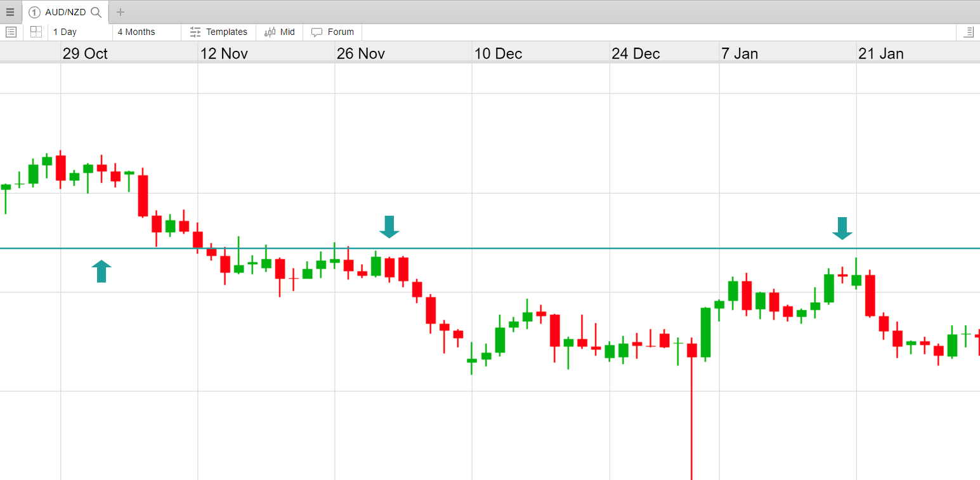The image size is (980, 480).
Task: Click the search magnifier in AUD/NZD tab
Action: coord(96,12)
